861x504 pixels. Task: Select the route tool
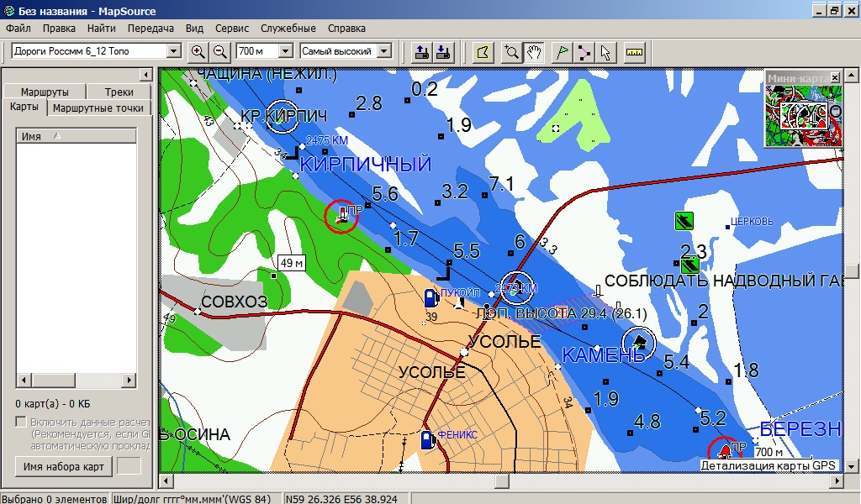(x=584, y=51)
